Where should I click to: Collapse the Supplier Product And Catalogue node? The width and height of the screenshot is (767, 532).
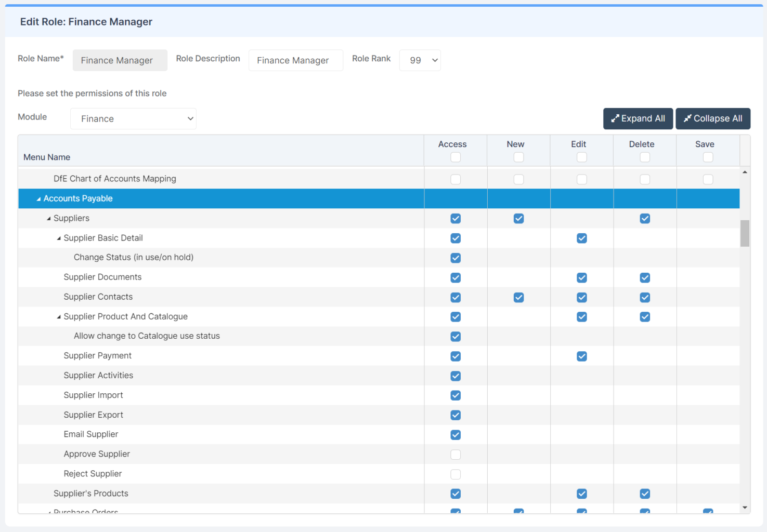(x=59, y=317)
